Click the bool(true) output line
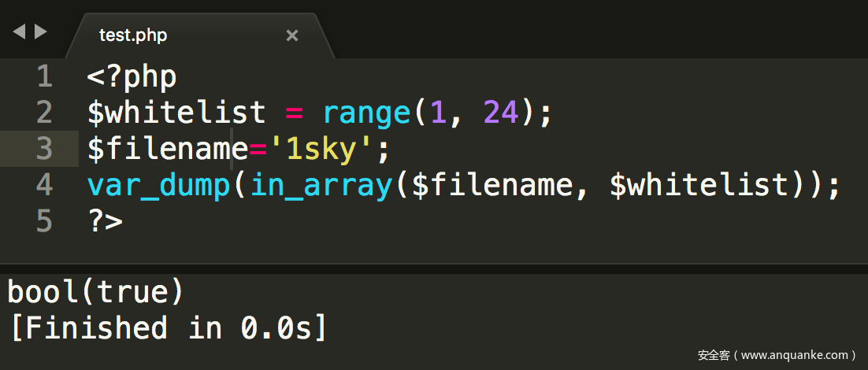Image resolution: width=868 pixels, height=370 pixels. (x=95, y=293)
